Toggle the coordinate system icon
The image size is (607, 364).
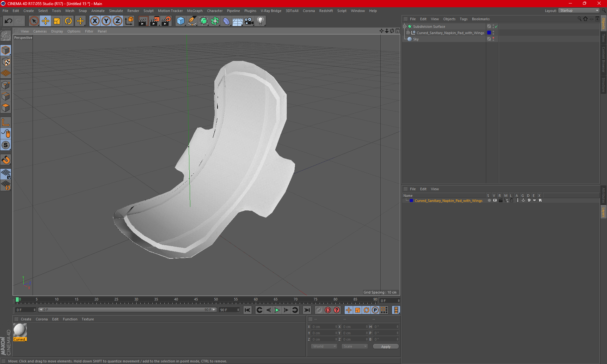coord(129,21)
